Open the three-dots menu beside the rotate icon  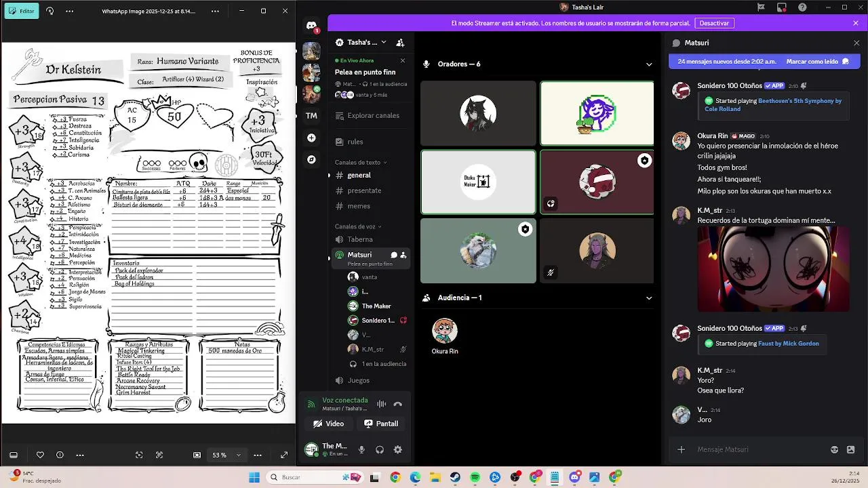tap(69, 11)
